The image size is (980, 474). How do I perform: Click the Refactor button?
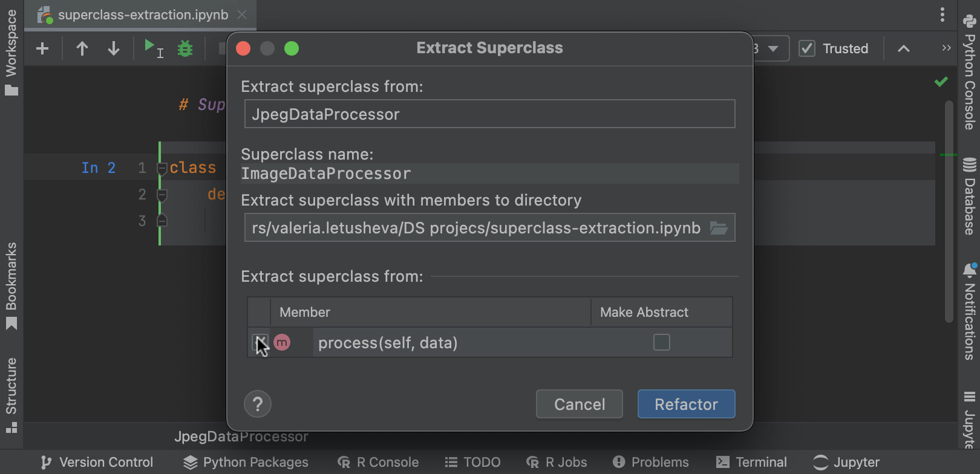[686, 404]
